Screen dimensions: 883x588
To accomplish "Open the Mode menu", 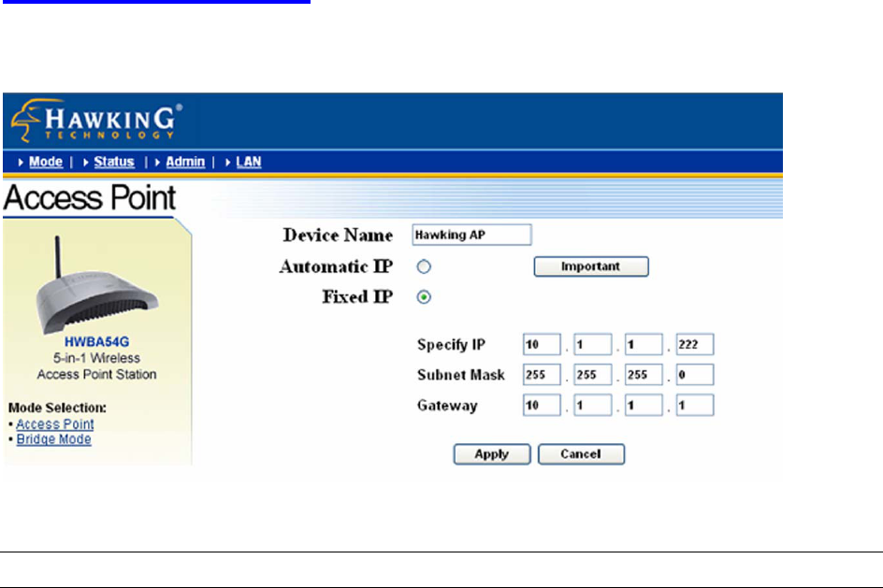I will [x=46, y=162].
